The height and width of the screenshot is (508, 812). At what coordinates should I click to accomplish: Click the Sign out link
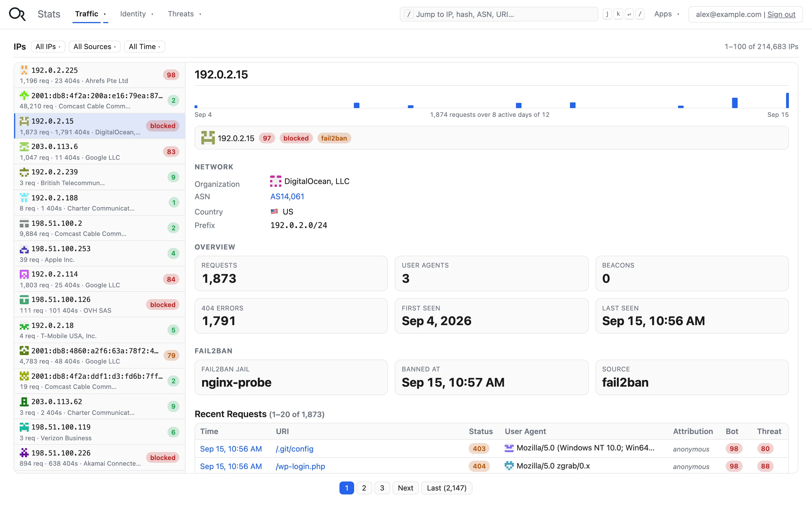point(781,14)
